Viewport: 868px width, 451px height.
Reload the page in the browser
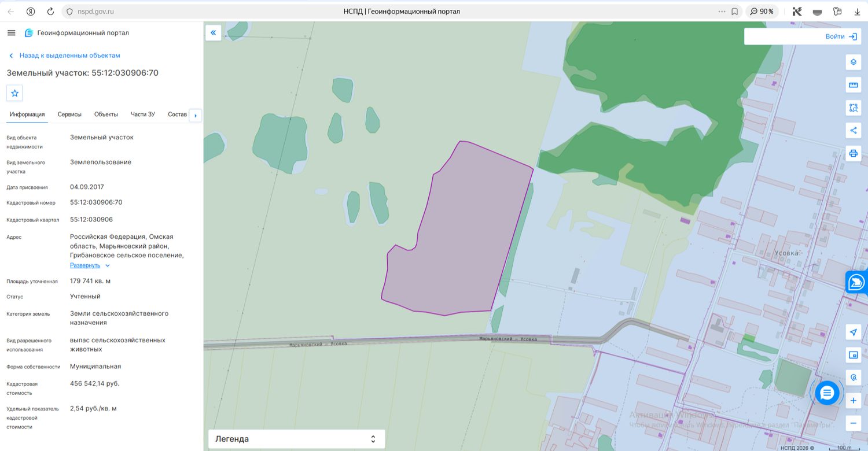(x=50, y=12)
